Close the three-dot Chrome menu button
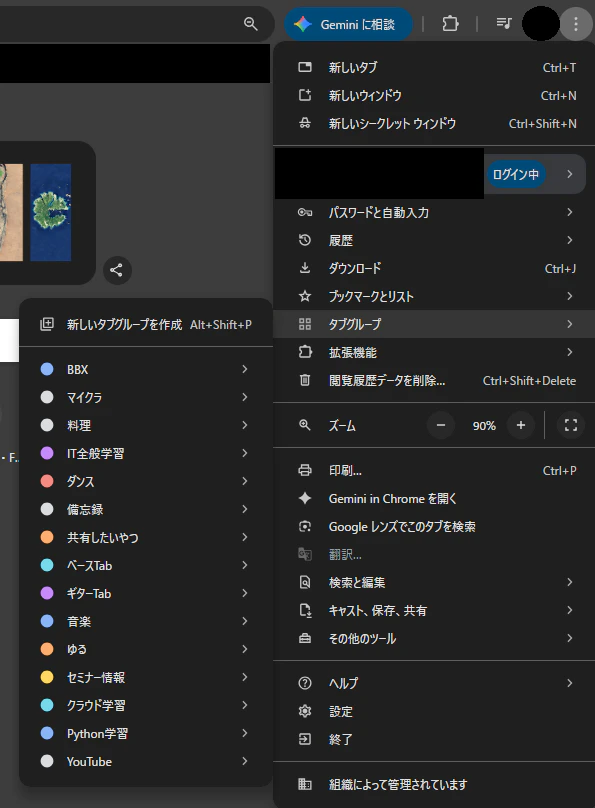This screenshot has height=808, width=595. [576, 24]
